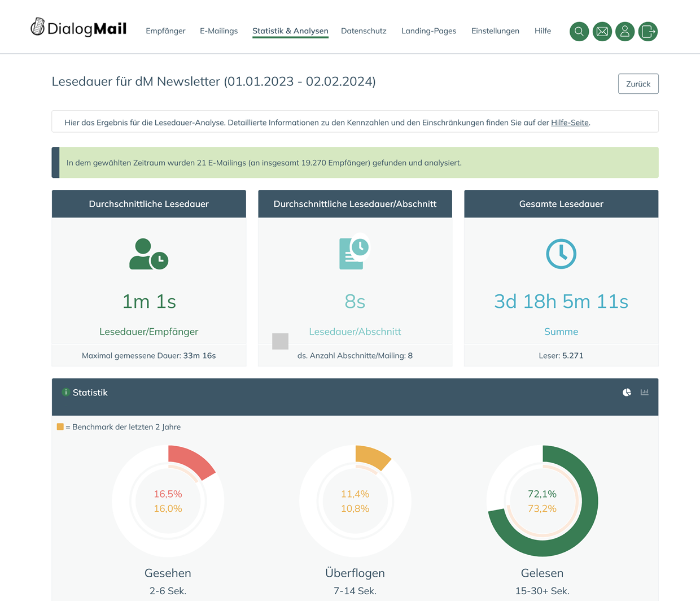Click the Gesamte Lesedauer card header

[x=561, y=204]
